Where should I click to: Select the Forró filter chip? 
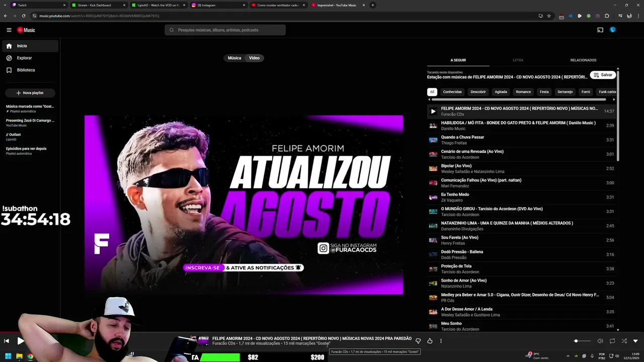coord(586,92)
